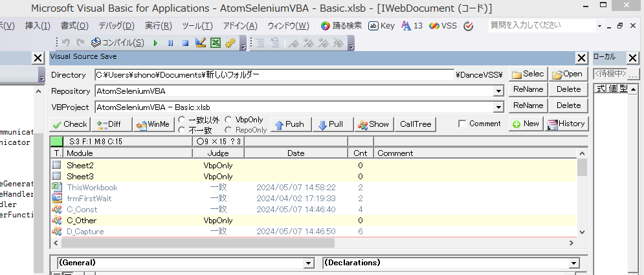644x275 pixels.
Task: Click the Check button with green tick
Action: click(70, 124)
